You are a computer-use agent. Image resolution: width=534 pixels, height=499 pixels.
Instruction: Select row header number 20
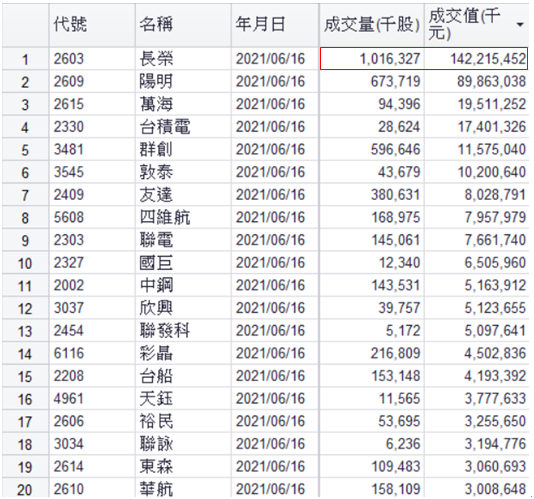click(x=25, y=489)
